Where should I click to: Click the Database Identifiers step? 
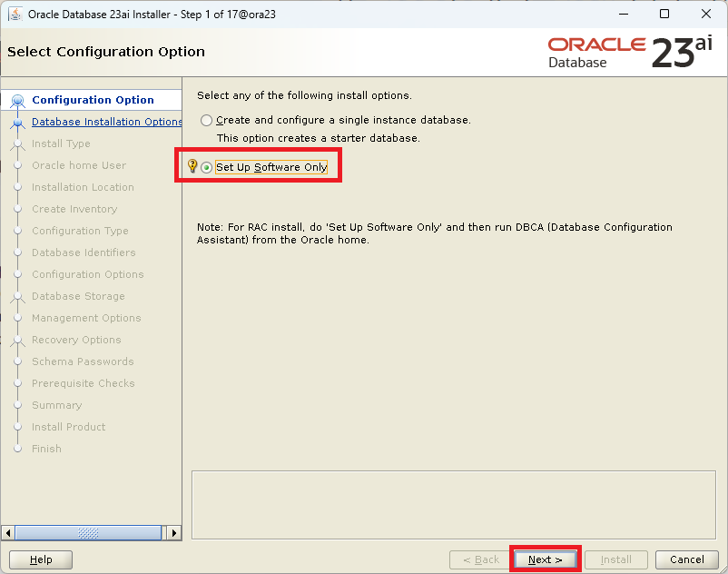point(84,252)
